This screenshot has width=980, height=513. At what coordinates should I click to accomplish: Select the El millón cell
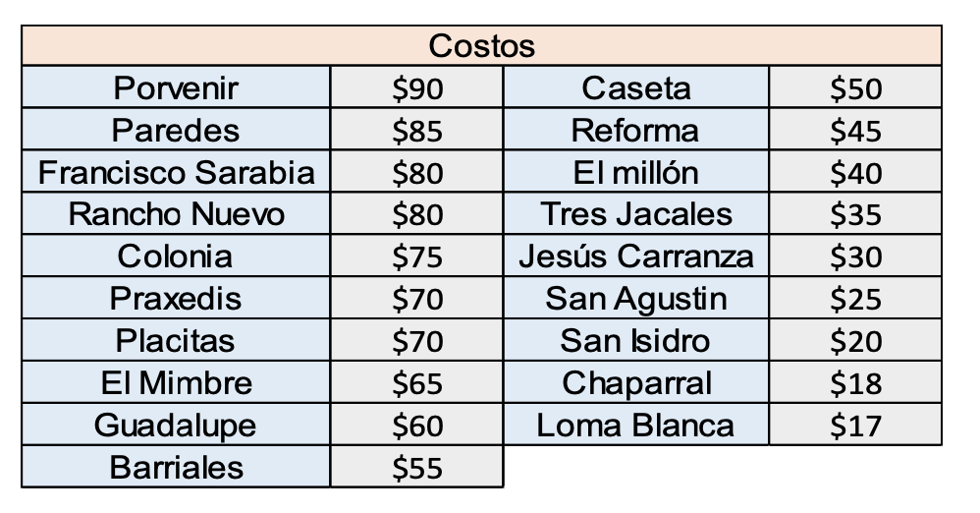pos(636,171)
